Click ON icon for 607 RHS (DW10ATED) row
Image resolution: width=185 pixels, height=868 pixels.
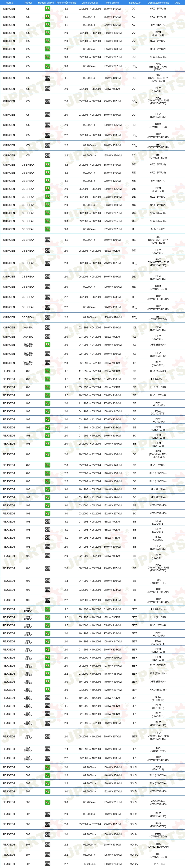coord(47,824)
